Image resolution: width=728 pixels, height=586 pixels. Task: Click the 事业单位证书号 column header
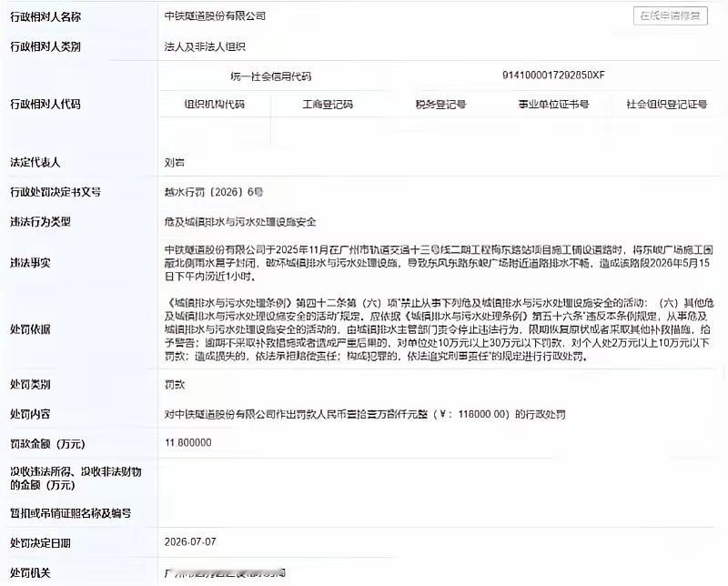pyautogui.click(x=553, y=105)
